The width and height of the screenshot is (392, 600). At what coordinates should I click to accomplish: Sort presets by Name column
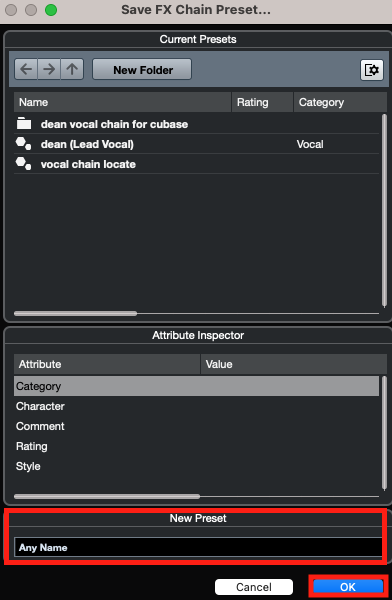coord(122,102)
